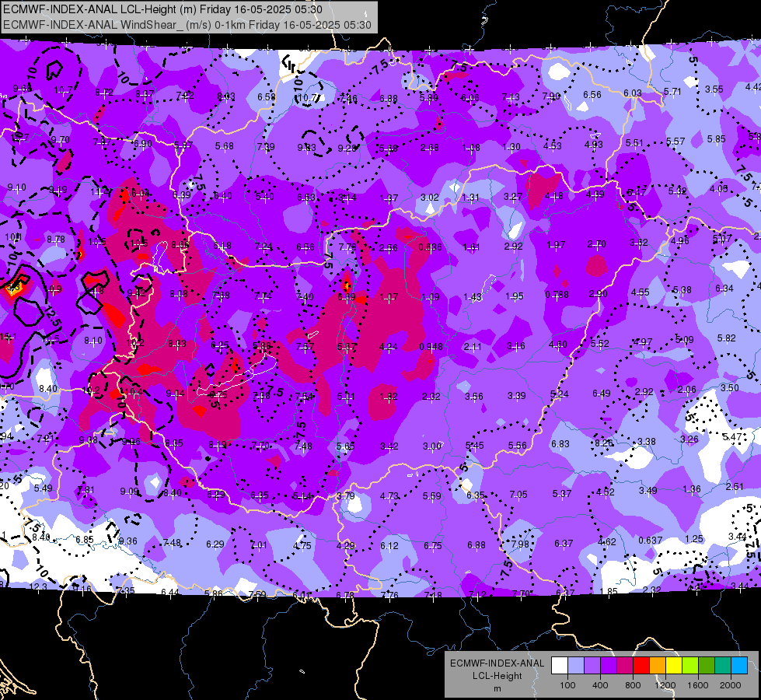Image resolution: width=761 pixels, height=700 pixels.
Task: Click the orange legend swatch
Action: [x=658, y=665]
